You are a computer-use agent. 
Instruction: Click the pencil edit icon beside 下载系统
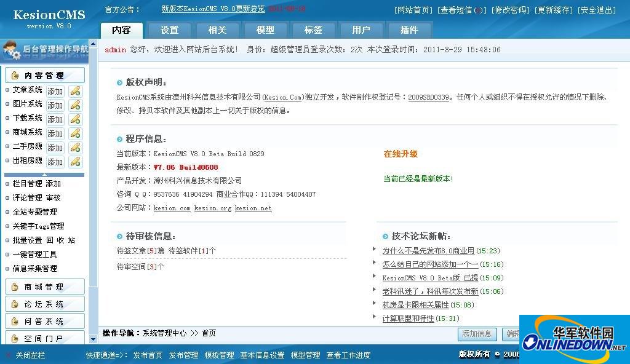click(75, 119)
